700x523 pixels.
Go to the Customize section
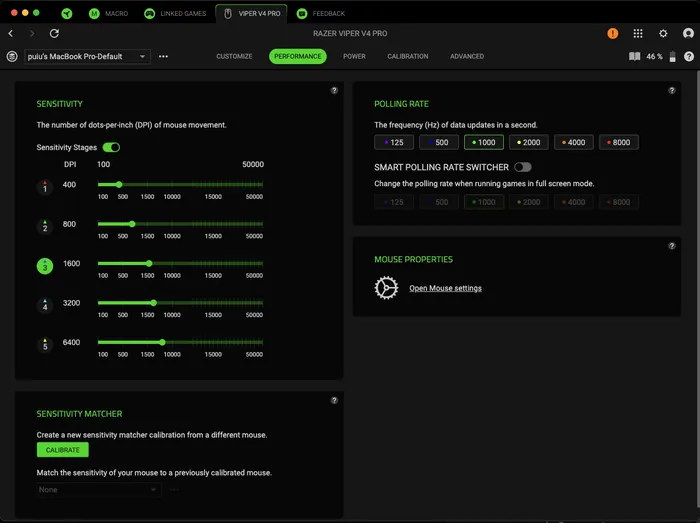point(234,56)
